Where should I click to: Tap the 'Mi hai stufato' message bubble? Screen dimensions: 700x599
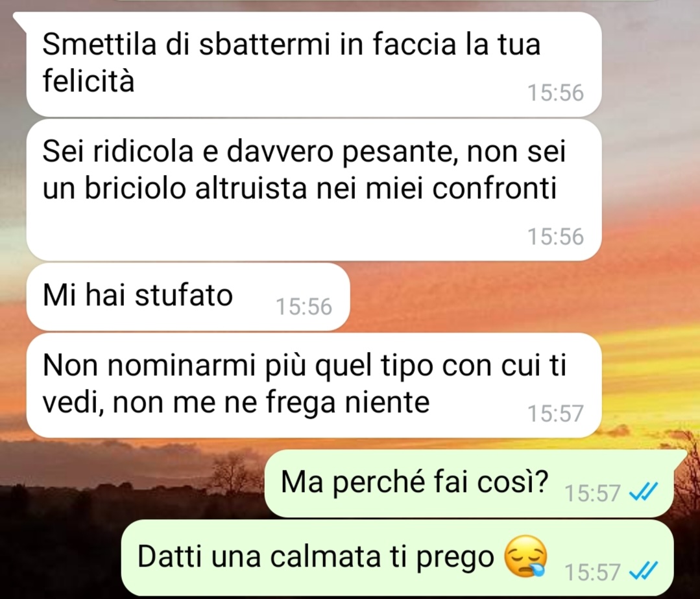[188, 297]
